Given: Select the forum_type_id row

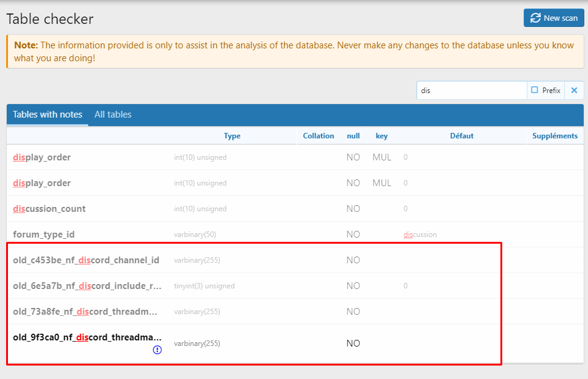Looking at the screenshot, I should pyautogui.click(x=44, y=235).
